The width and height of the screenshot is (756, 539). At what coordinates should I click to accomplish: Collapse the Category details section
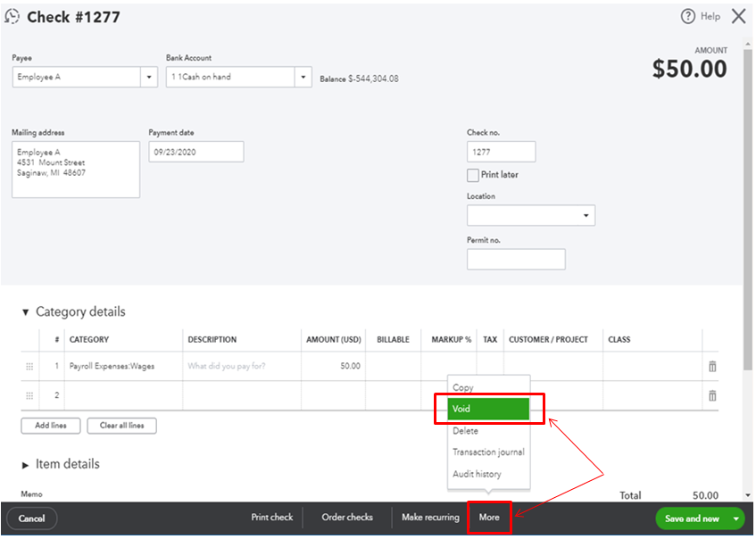click(25, 311)
